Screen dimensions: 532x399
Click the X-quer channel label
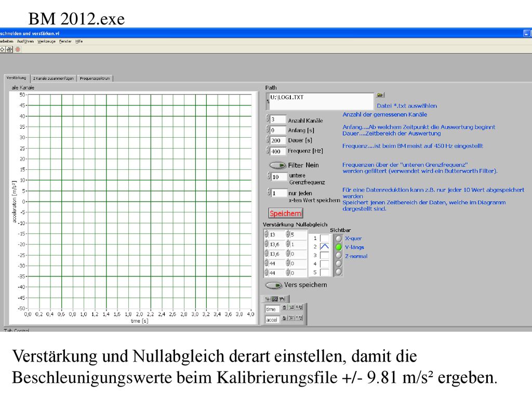353,238
